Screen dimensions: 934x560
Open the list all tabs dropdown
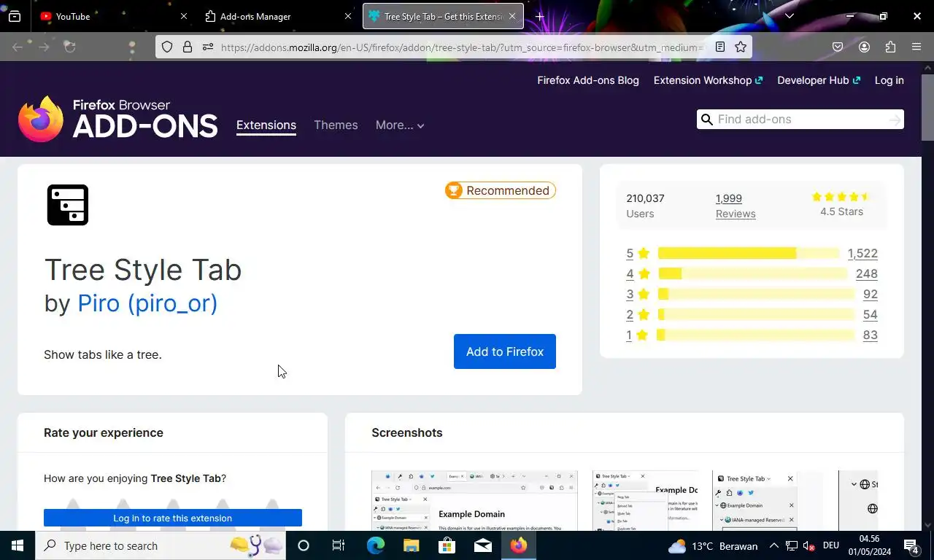point(789,16)
